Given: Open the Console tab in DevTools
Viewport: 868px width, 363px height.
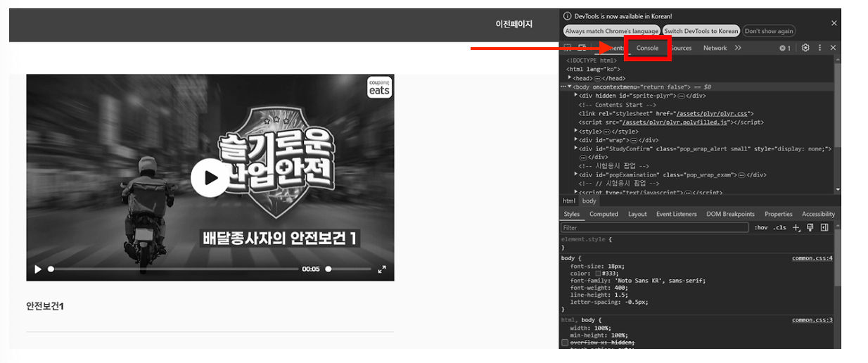Looking at the screenshot, I should coord(647,48).
